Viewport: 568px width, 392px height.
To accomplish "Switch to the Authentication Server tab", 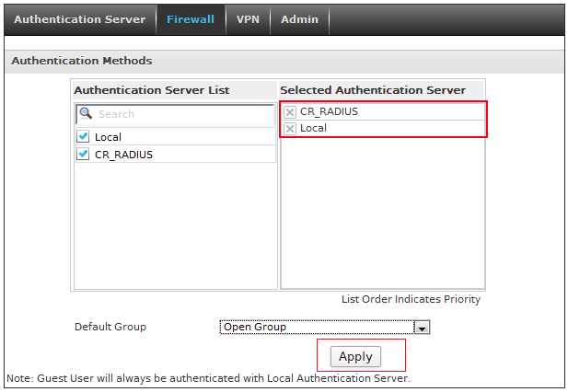I will (79, 19).
